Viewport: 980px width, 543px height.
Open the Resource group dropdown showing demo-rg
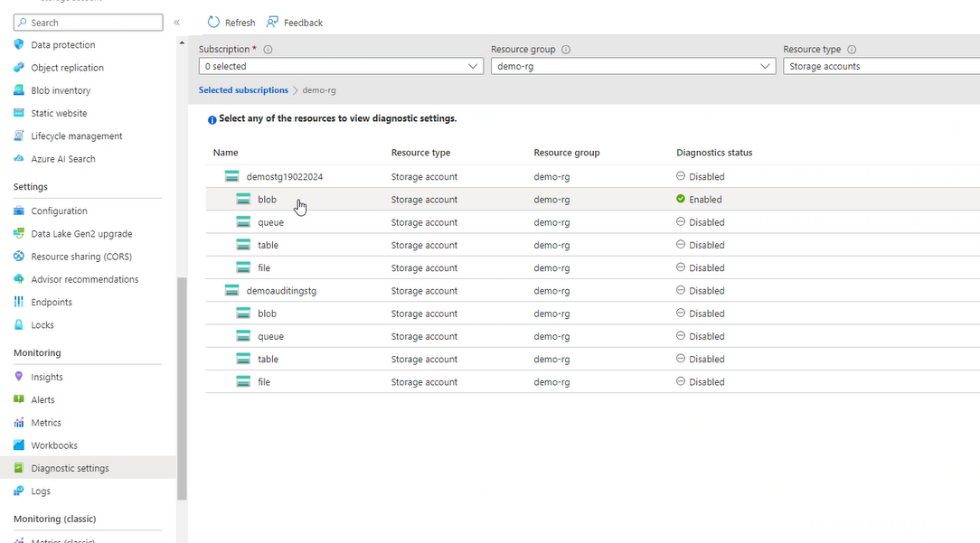633,66
